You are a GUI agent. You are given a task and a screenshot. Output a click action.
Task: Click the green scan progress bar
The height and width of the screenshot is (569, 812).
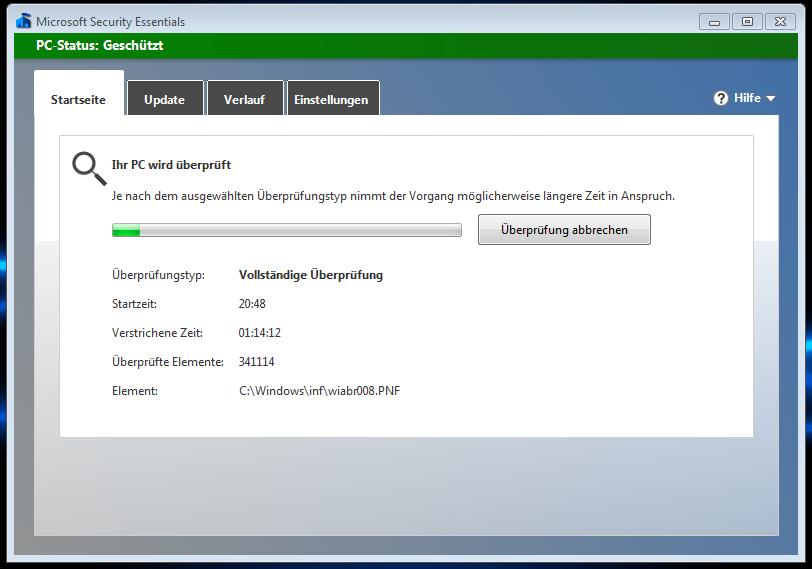click(x=286, y=230)
